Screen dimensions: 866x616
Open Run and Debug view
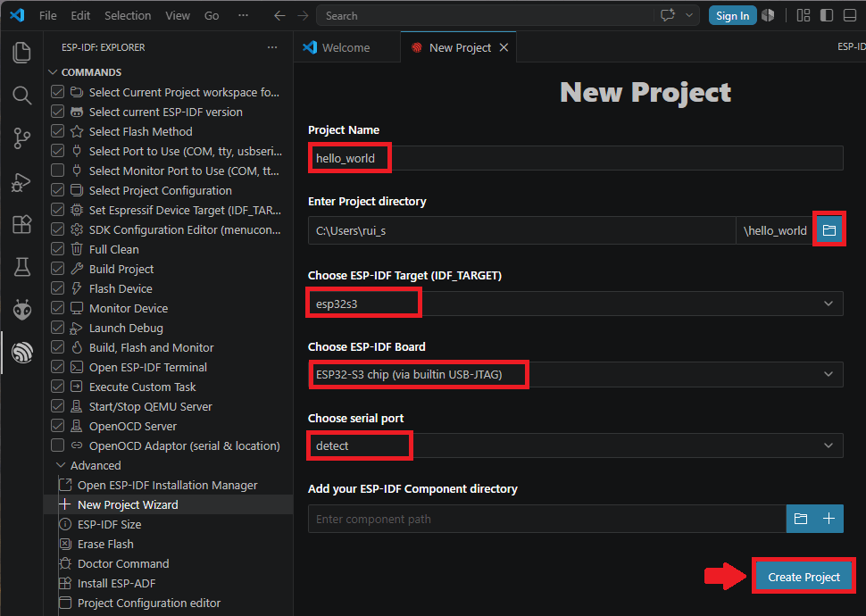21,181
